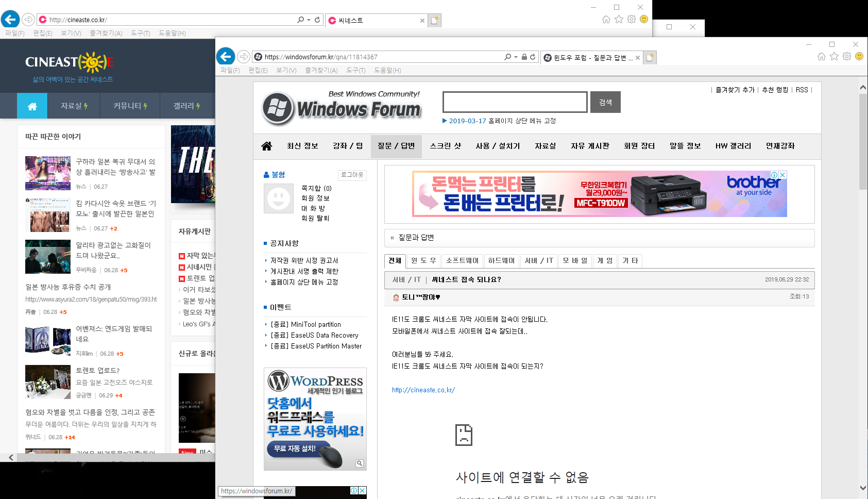Click the favorites star in the Cineaste browser window

point(619,19)
